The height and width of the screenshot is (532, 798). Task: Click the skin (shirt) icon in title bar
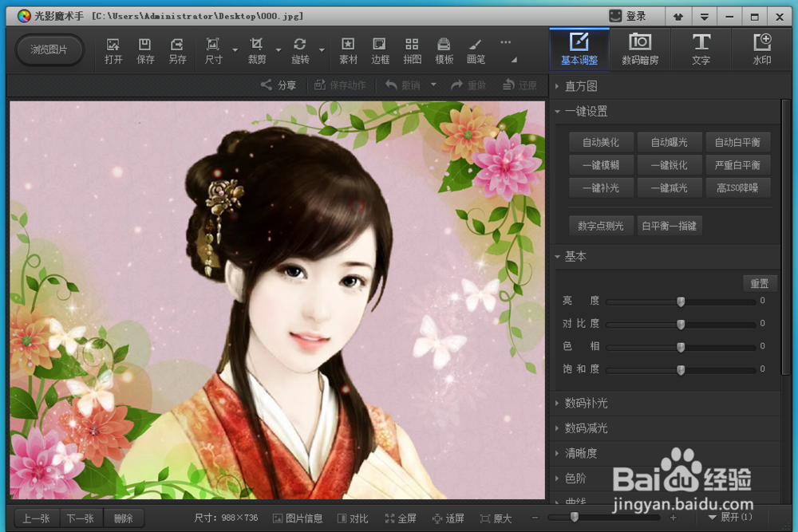[x=678, y=17]
